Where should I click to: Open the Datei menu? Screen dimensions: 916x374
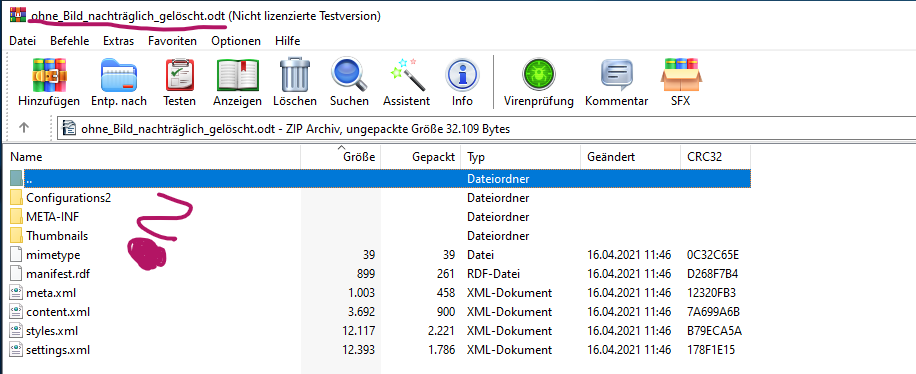coord(23,41)
